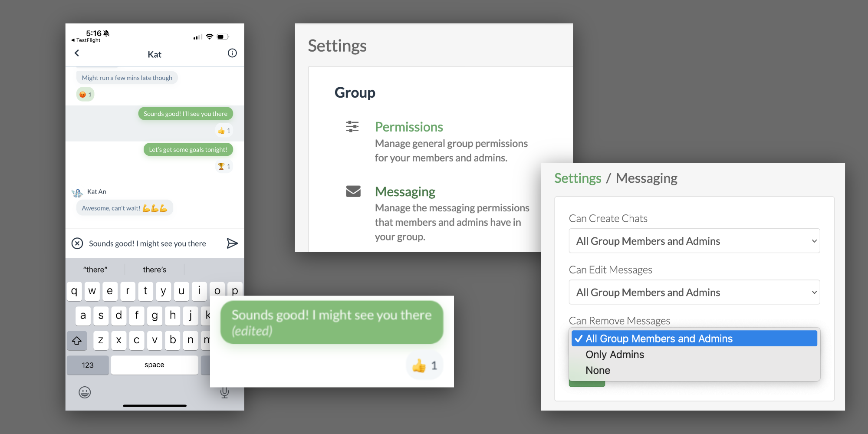This screenshot has width=868, height=434.
Task: Toggle thumbs-up reaction on edited message
Action: 424,366
